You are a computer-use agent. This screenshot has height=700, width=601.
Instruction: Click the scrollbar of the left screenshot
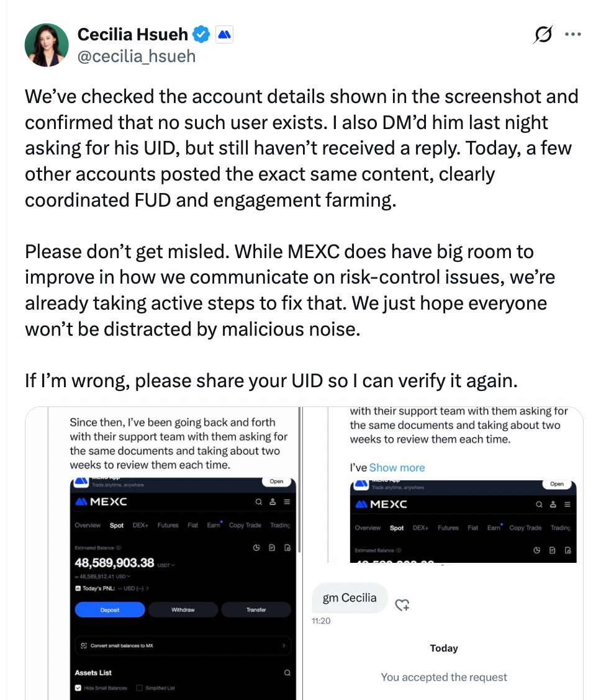300,484
